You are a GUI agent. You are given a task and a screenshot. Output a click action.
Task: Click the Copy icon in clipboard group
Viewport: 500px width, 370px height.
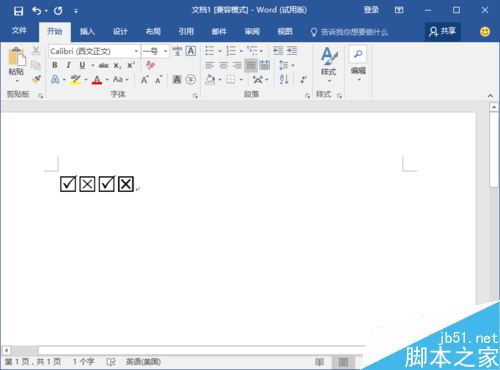click(36, 65)
